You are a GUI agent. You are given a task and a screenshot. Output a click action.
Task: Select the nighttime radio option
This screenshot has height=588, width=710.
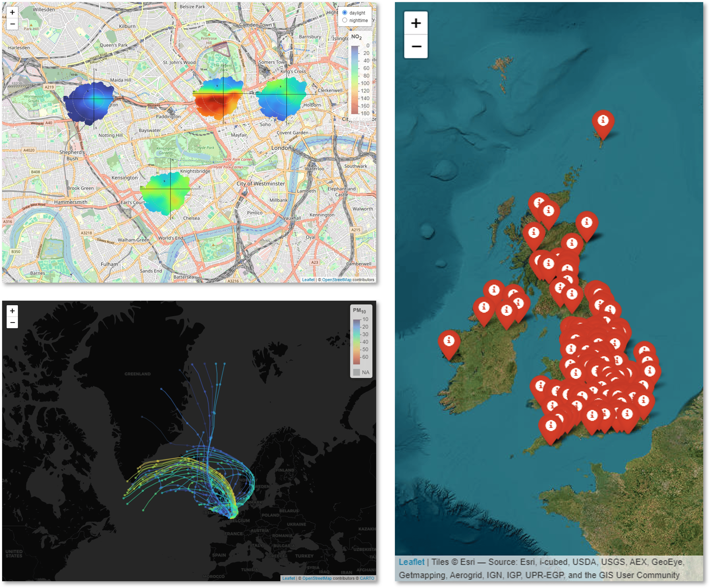[x=345, y=20]
